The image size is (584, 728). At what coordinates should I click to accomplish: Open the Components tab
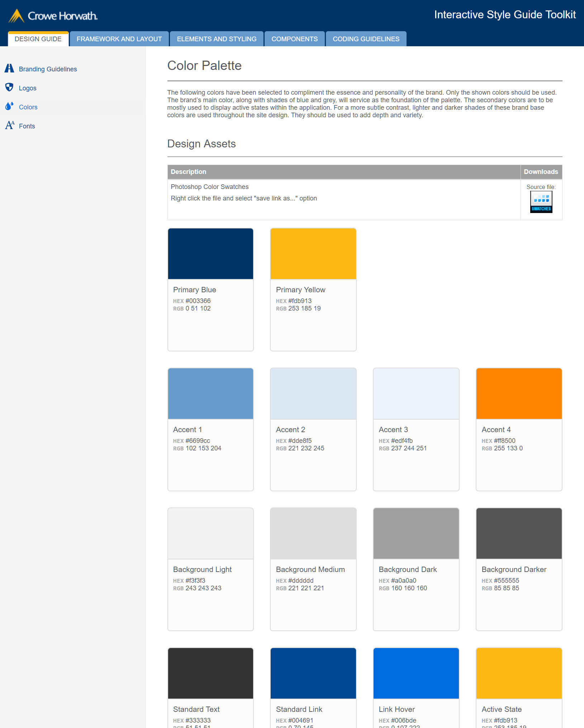pos(294,39)
